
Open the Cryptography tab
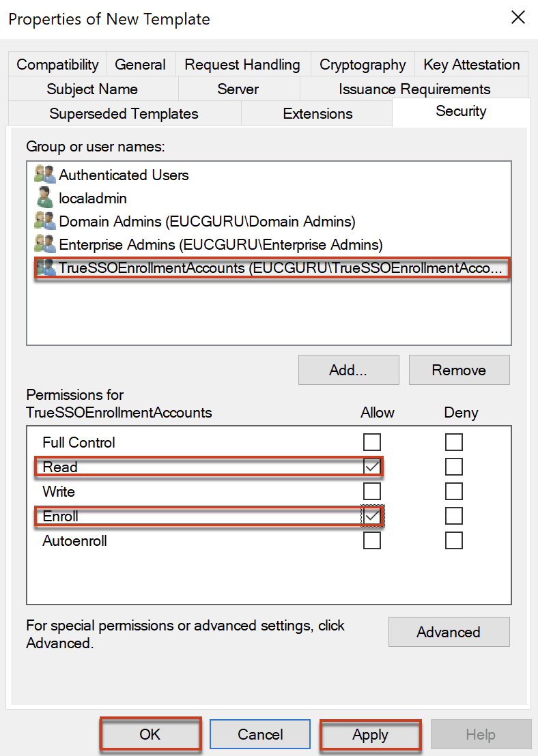coord(363,65)
